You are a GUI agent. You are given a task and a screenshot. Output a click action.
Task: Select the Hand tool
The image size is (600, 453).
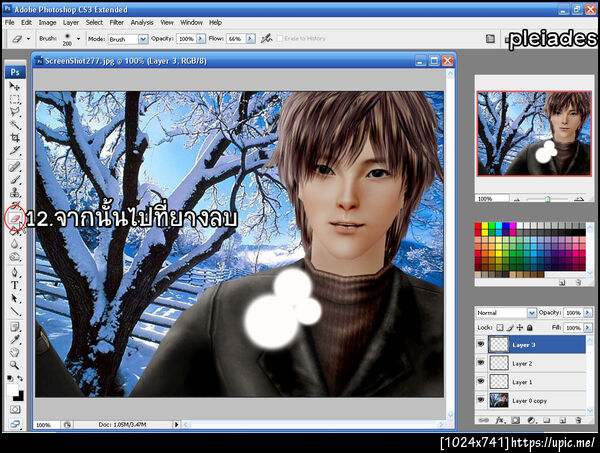tap(15, 352)
